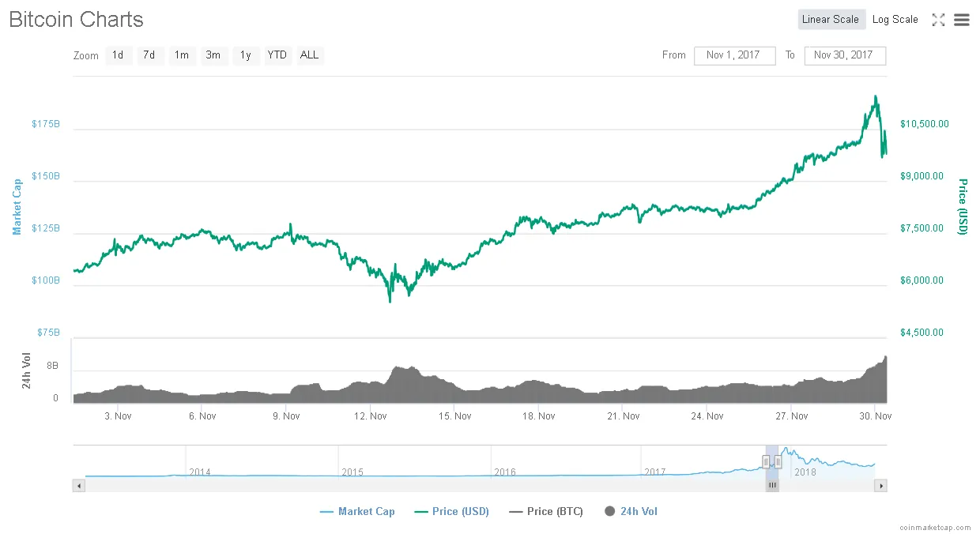Viewport: 980px width, 534px height.
Task: Click the $10,500.00 price axis label
Action: point(925,124)
